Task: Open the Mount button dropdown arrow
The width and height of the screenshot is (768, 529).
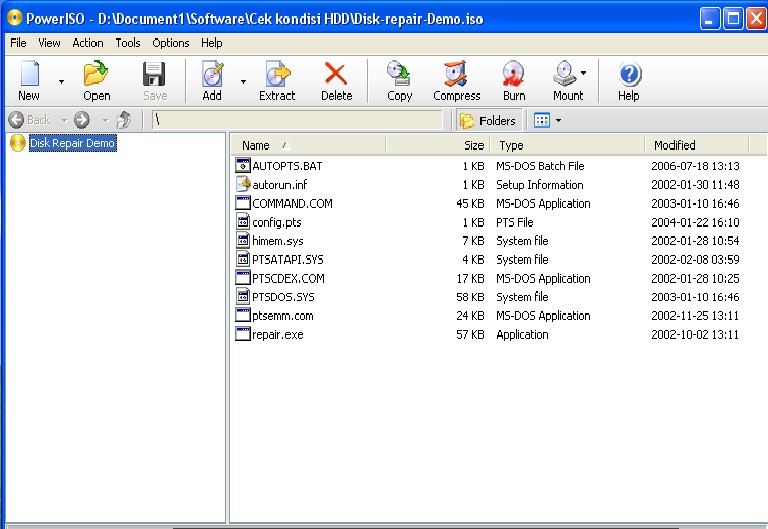Action: 583,73
